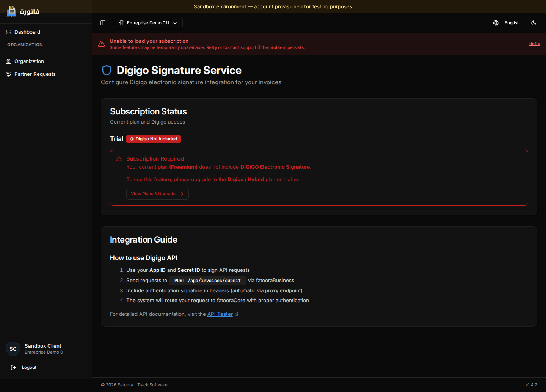Click the Subscription Status heading
This screenshot has height=392, width=546.
(x=148, y=111)
